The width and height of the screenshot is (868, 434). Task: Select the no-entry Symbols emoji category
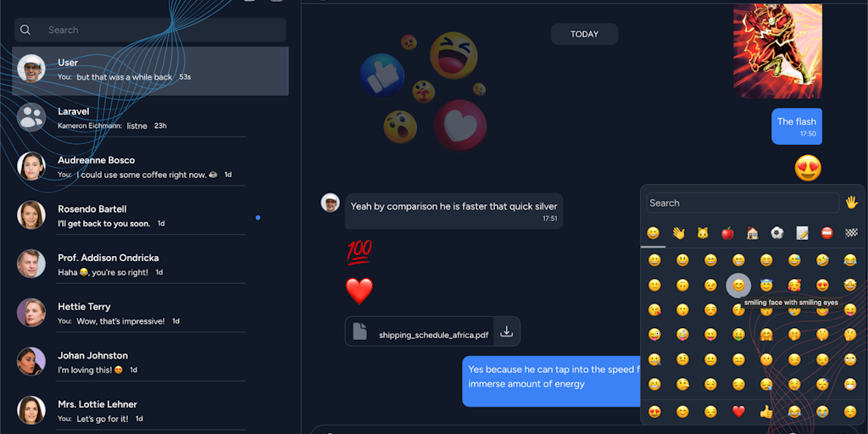(x=827, y=233)
